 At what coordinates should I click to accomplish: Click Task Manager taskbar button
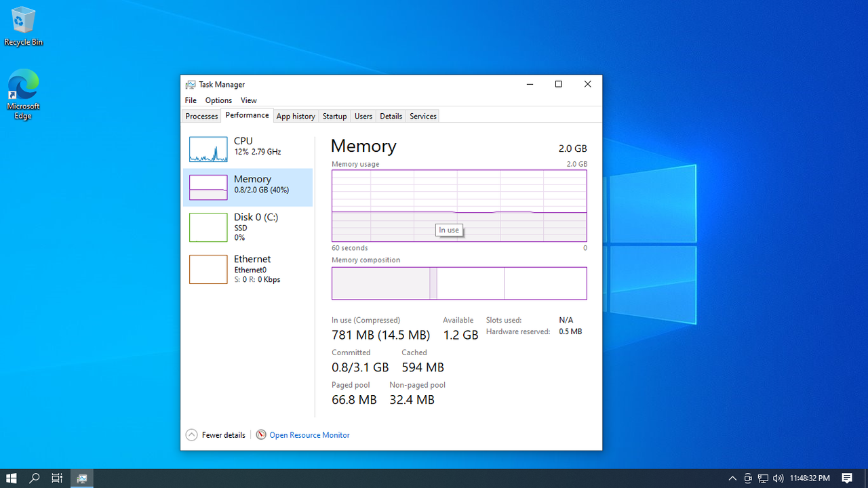[x=82, y=479]
